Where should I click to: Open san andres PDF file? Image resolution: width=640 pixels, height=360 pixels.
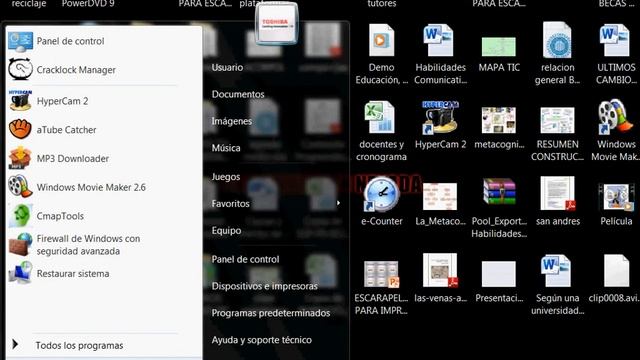tap(558, 193)
